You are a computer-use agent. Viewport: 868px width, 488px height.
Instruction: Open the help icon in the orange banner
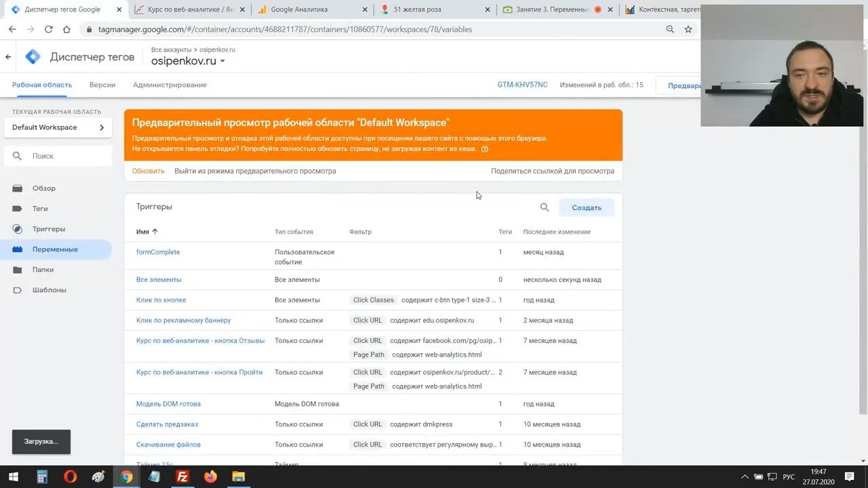[484, 149]
